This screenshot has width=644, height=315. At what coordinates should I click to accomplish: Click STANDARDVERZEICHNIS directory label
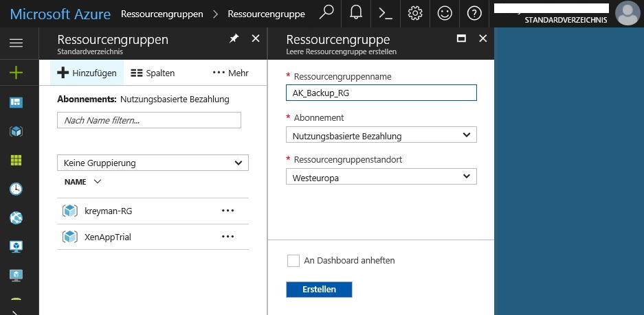pyautogui.click(x=566, y=20)
